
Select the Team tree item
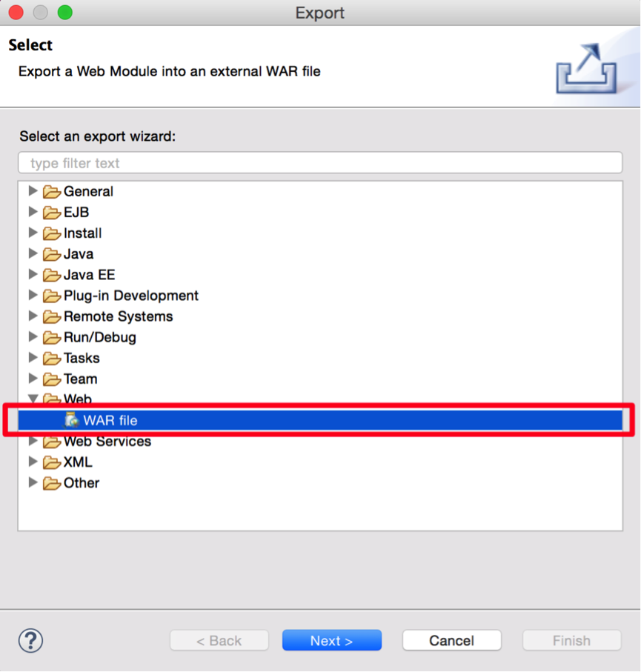(80, 379)
